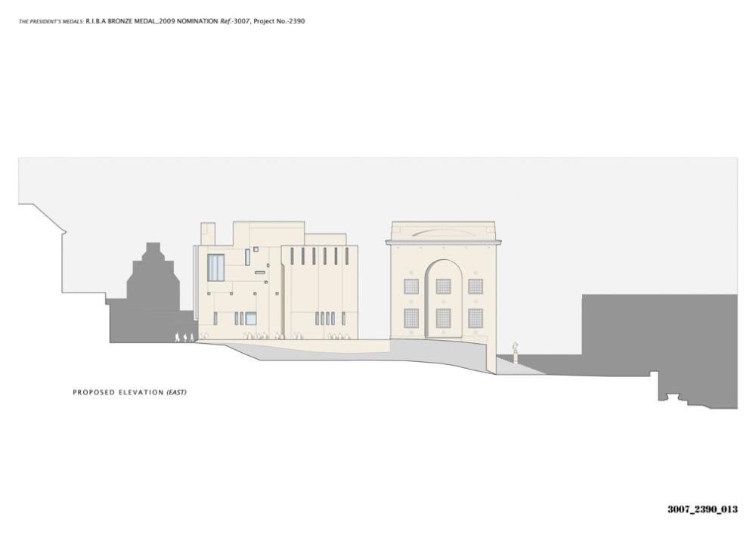756x535 pixels.
Task: Click the sheet number "3007_2390_013"
Action: [702, 509]
